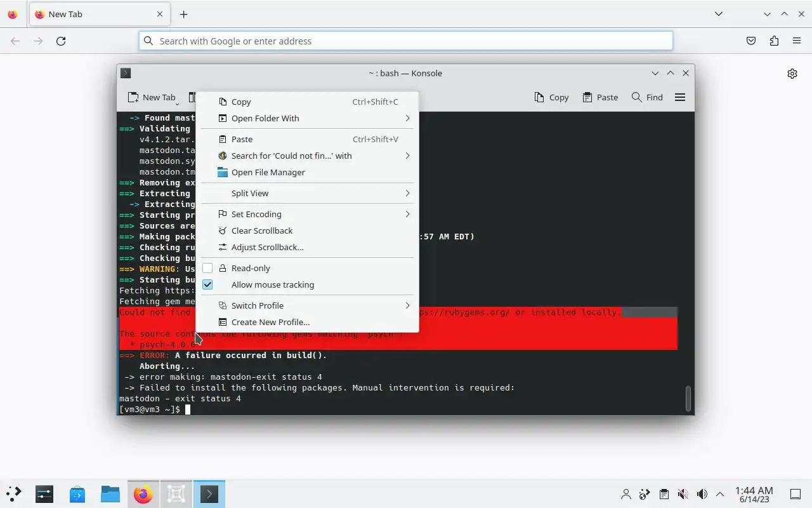Viewport: 812px width, 508px height.
Task: Click terminal prompt line [vm3@vm3 ~]$
Action: click(150, 410)
